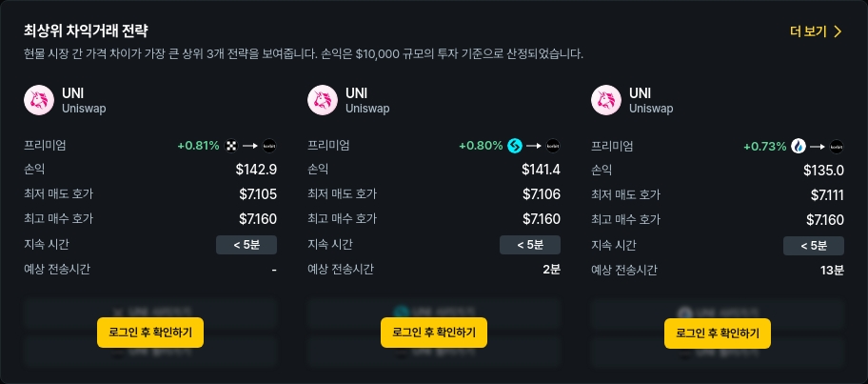Viewport: 868px width, 384px height.
Task: Click the third card's 로그인 후 확인하기 button
Action: coord(718,333)
